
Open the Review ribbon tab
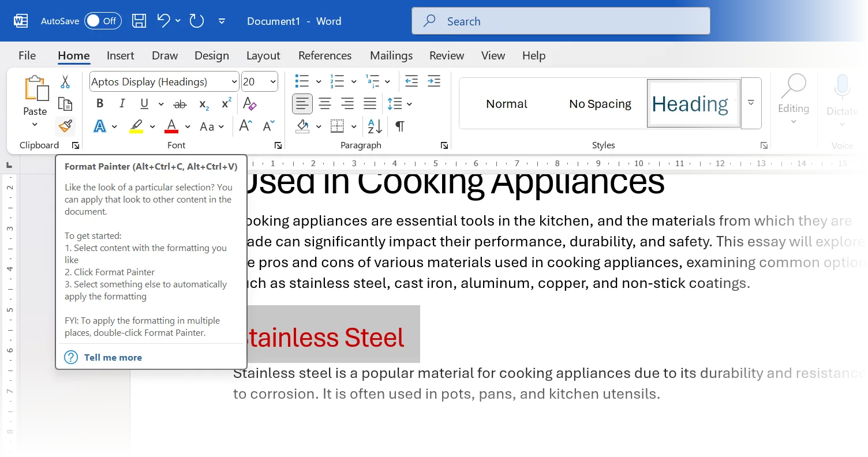pos(446,55)
